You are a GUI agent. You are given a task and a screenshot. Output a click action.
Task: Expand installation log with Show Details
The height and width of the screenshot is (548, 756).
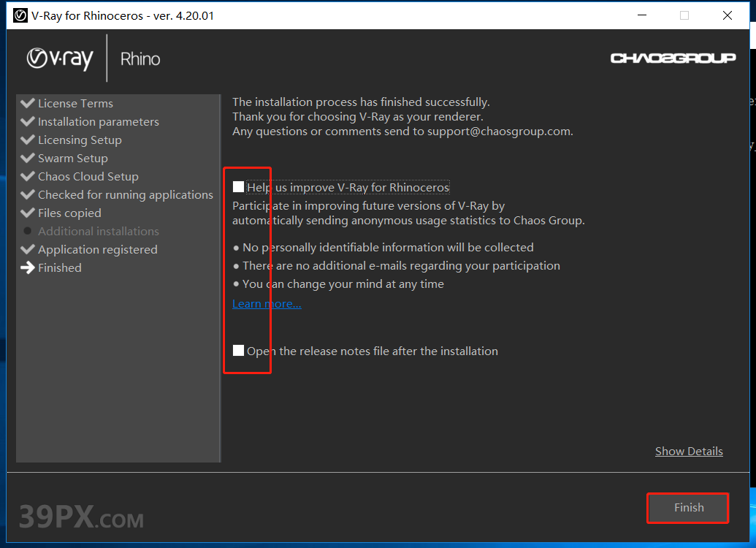tap(688, 451)
